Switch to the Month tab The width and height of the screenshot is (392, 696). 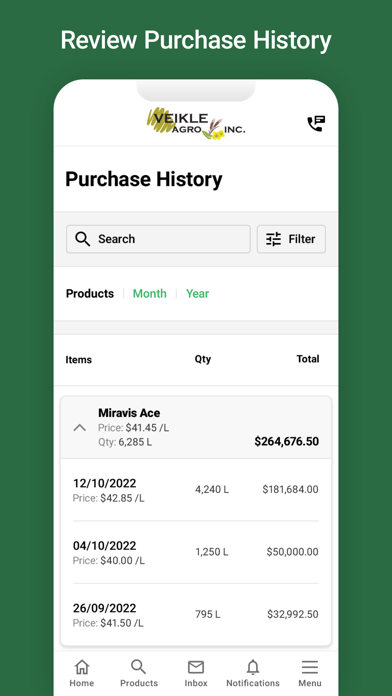coord(150,293)
